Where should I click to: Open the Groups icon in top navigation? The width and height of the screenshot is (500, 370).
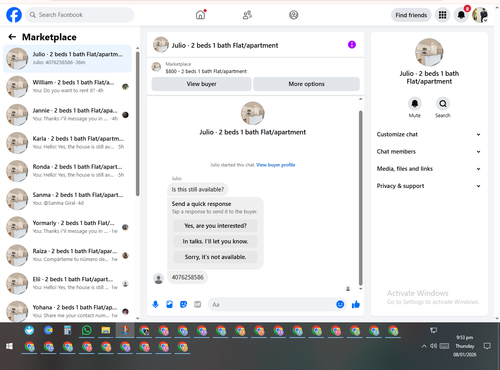(x=293, y=15)
